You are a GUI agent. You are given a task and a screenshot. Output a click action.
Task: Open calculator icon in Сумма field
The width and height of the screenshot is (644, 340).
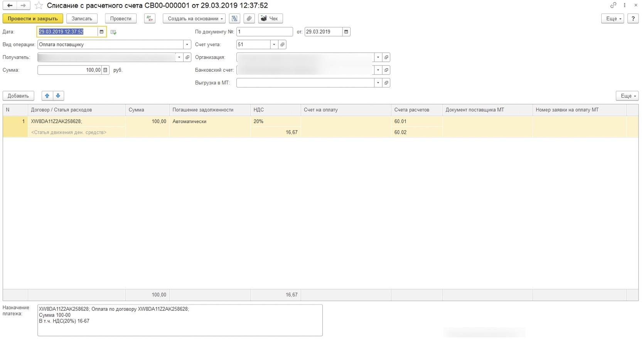tap(105, 70)
